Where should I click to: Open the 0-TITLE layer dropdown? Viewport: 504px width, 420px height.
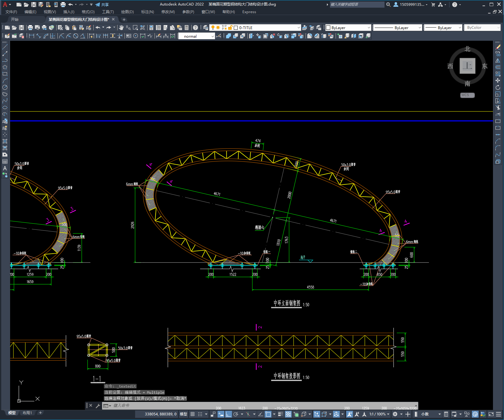click(x=299, y=28)
